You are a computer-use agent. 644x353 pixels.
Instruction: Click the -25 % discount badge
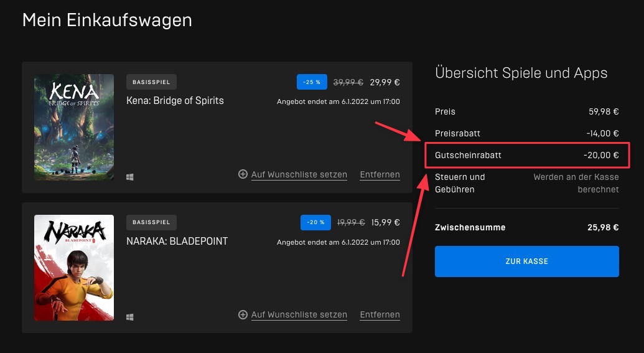pos(312,82)
